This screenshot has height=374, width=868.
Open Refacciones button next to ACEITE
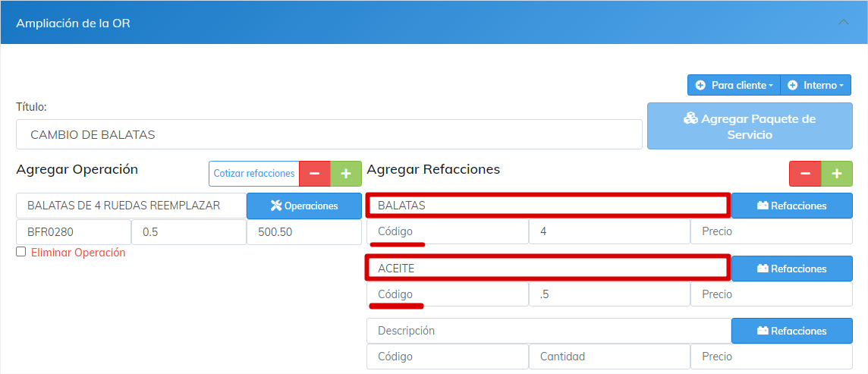(x=791, y=269)
